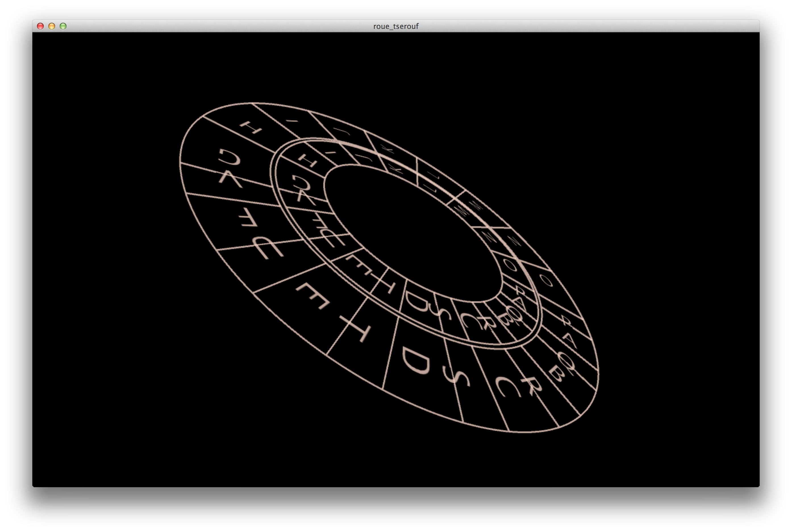Choose the large F on the outer ring
792x532 pixels.
(313, 296)
